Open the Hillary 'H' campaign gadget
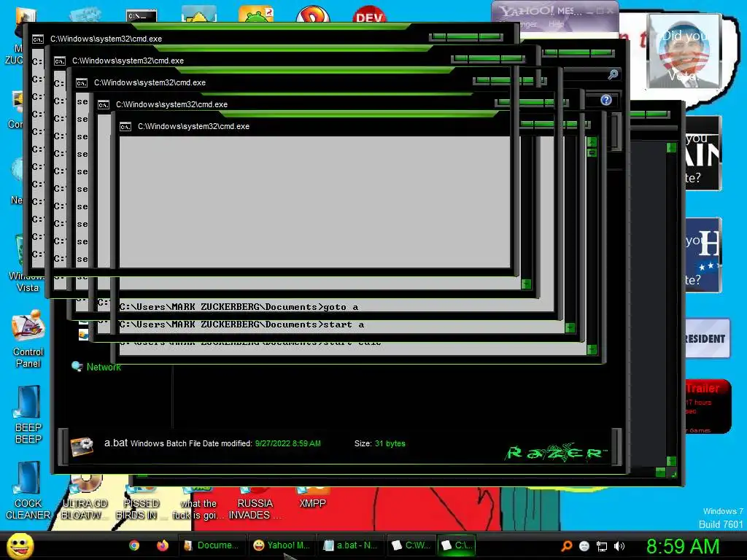747x560 pixels. coord(703,254)
